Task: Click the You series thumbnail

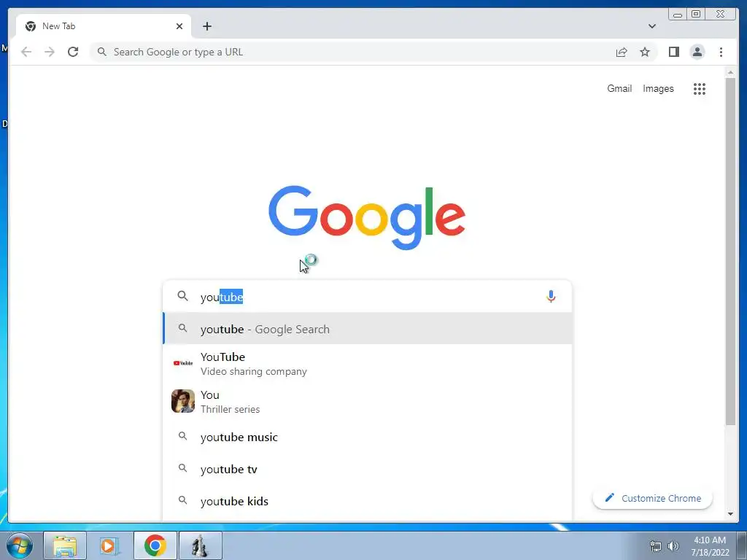Action: pos(183,401)
